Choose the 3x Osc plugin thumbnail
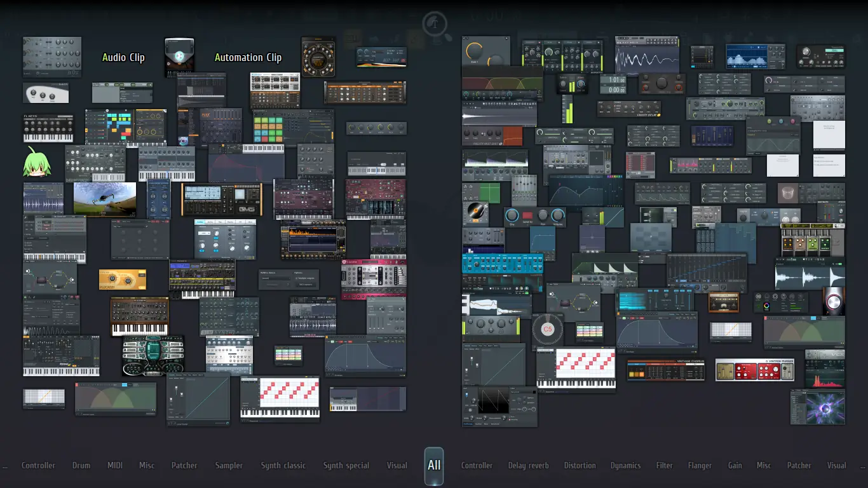This screenshot has width=868, height=488. point(52,57)
